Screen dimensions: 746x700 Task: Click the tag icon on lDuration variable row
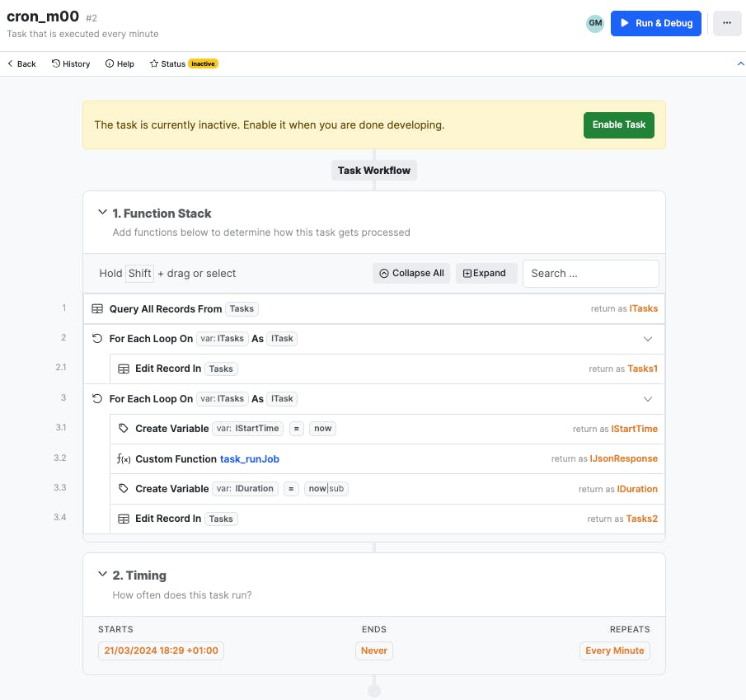pos(124,489)
